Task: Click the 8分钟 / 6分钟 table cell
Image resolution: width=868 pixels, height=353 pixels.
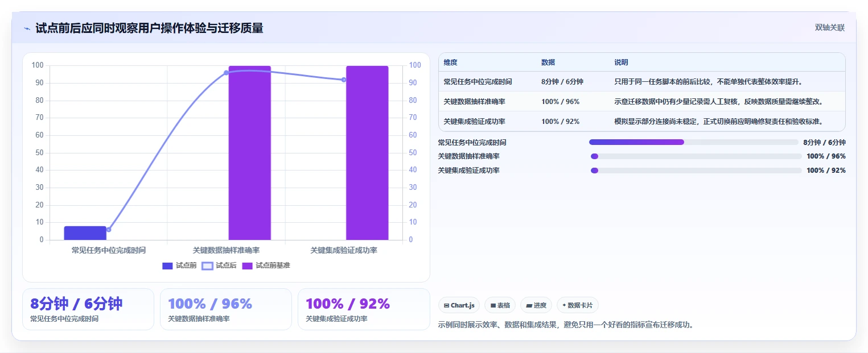Action: (x=562, y=82)
